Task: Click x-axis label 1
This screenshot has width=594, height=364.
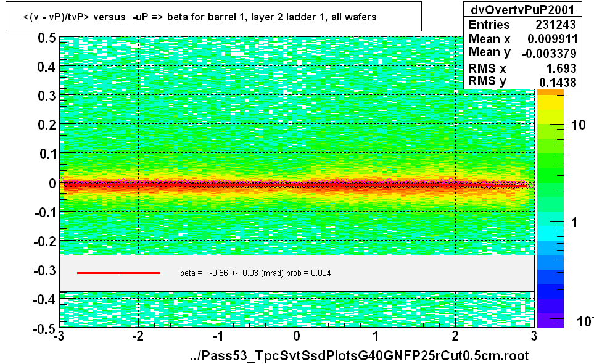Action: [x=376, y=336]
